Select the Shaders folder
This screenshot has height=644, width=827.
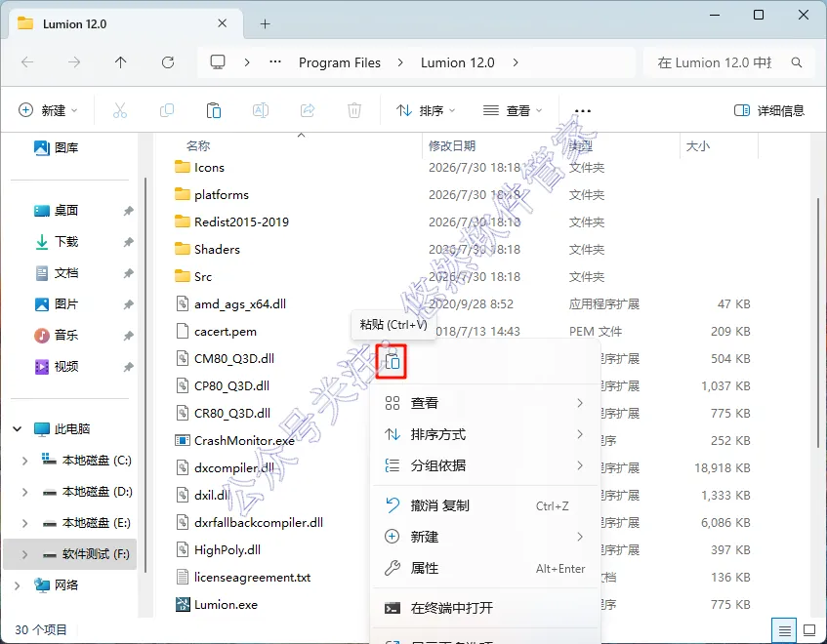point(207,249)
